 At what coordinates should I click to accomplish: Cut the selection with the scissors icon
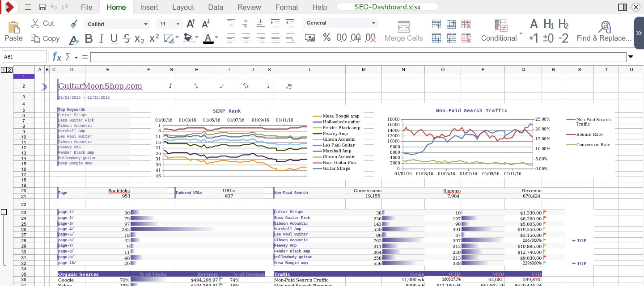(36, 23)
